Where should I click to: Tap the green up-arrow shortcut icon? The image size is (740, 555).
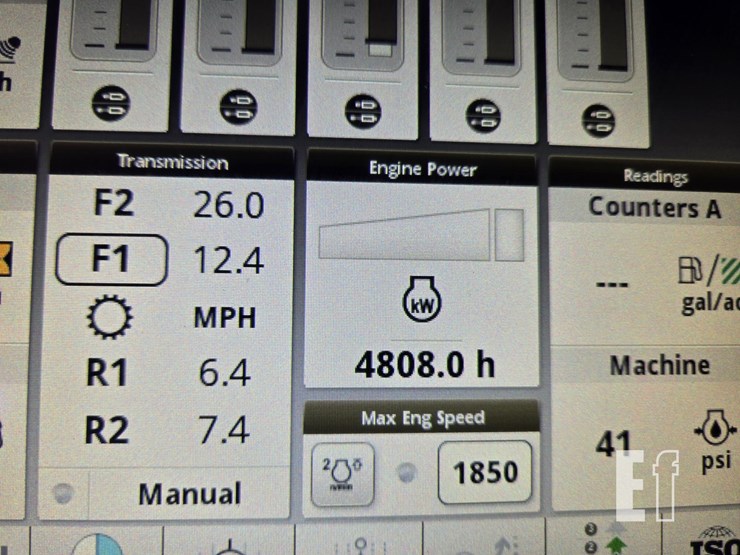click(614, 543)
